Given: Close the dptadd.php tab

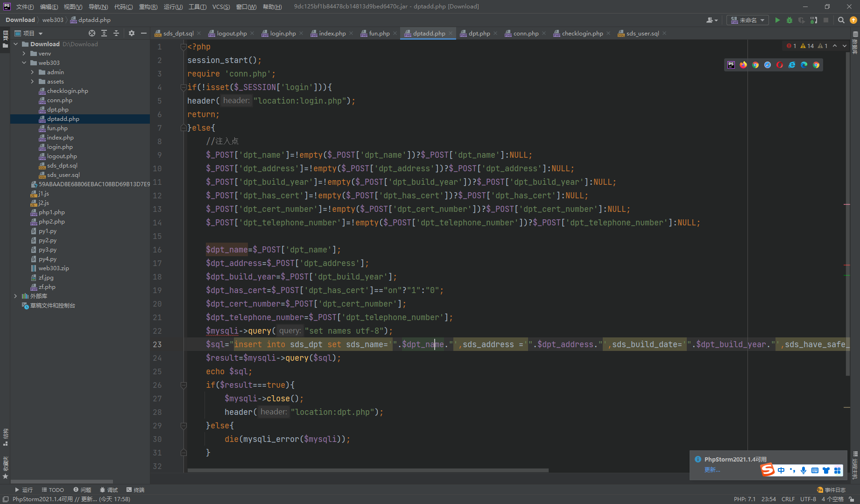Looking at the screenshot, I should point(451,33).
